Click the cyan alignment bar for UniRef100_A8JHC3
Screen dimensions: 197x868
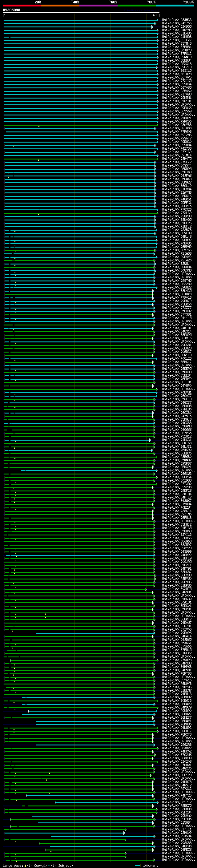point(81,20)
